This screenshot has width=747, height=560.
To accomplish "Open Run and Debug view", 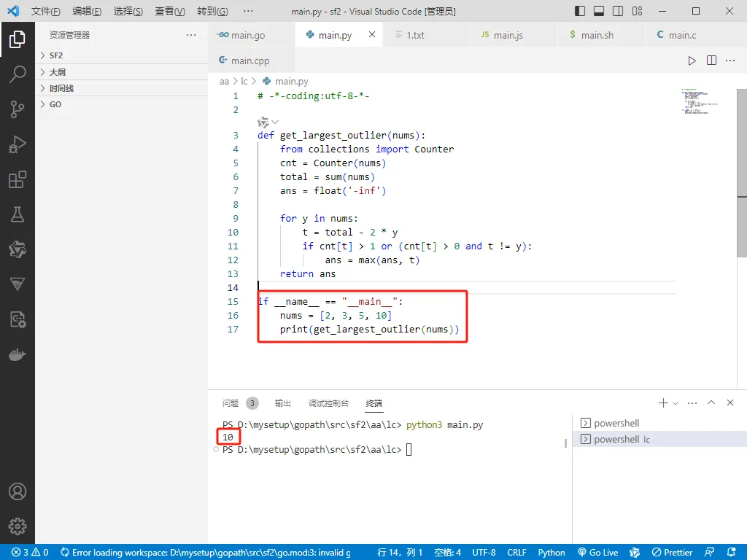I will point(18,144).
